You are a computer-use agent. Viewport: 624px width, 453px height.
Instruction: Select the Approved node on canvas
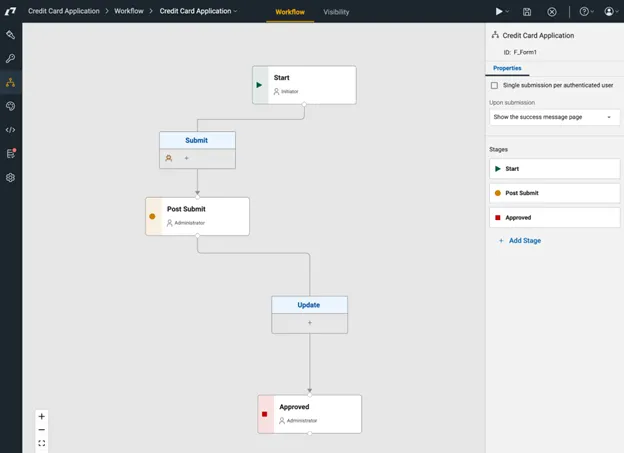(310, 413)
